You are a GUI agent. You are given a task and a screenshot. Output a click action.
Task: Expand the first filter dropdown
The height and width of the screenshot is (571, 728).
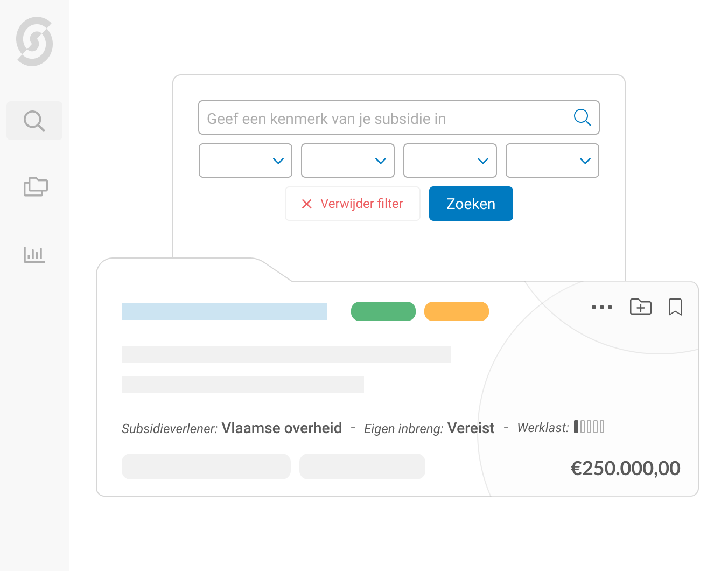tap(246, 161)
